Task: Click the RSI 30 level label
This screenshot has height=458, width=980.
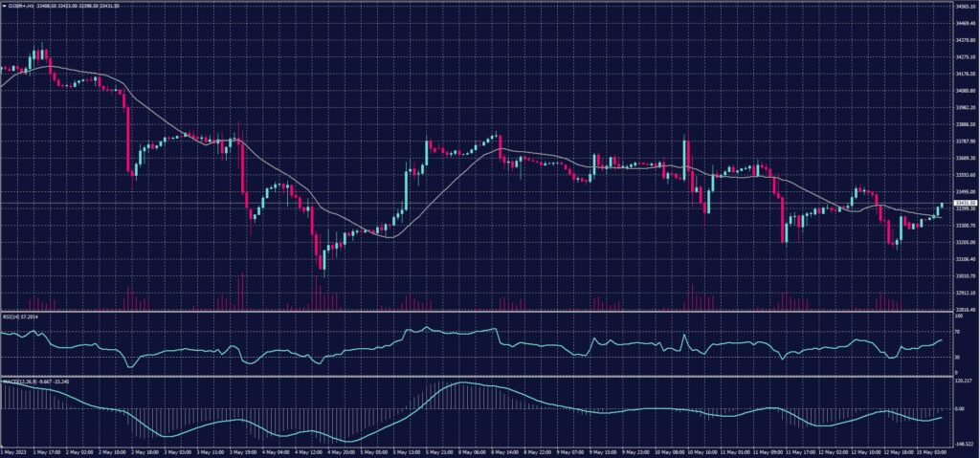Action: pos(958,357)
